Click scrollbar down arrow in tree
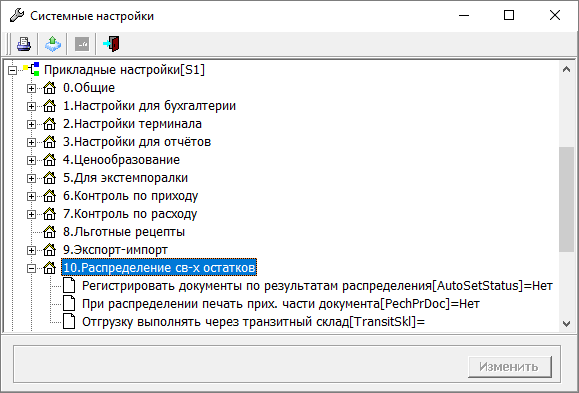The width and height of the screenshot is (579, 393). point(566,324)
